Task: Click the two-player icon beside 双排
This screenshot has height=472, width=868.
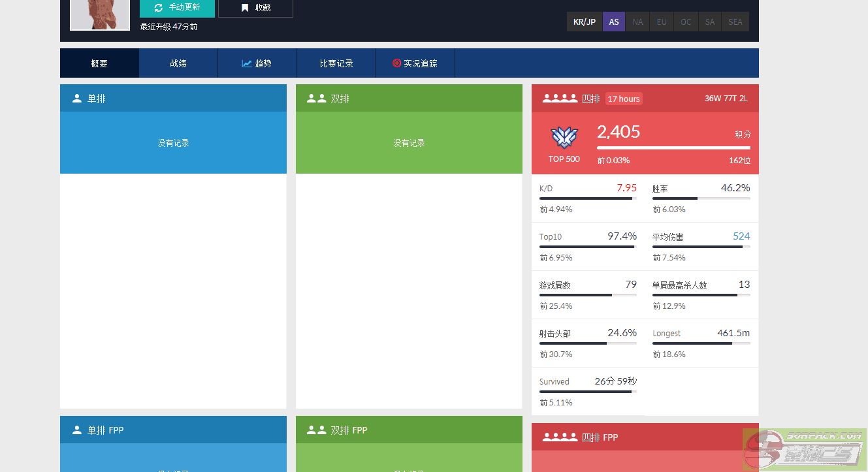Action: [x=316, y=99]
